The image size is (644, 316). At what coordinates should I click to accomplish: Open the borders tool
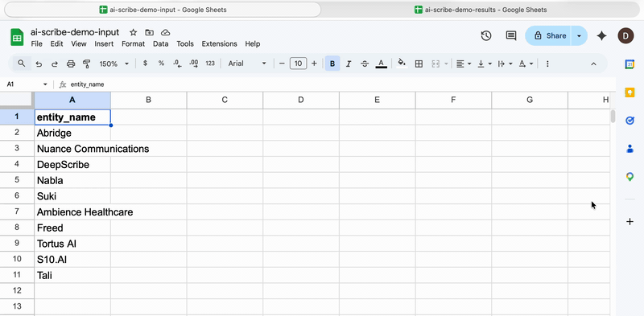[419, 64]
